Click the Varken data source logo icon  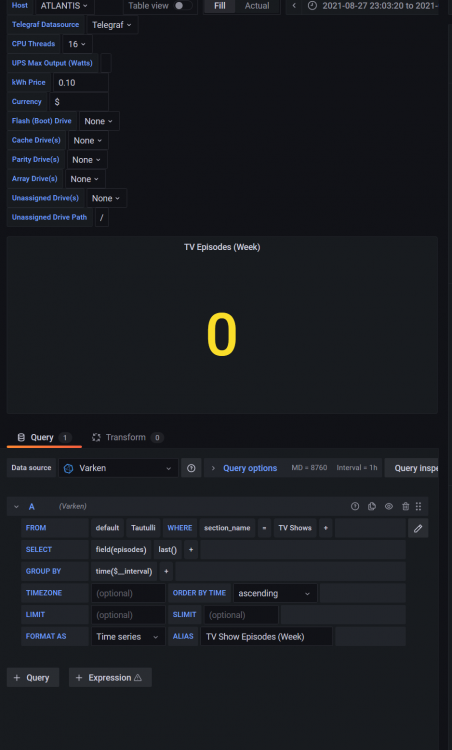coord(68,468)
